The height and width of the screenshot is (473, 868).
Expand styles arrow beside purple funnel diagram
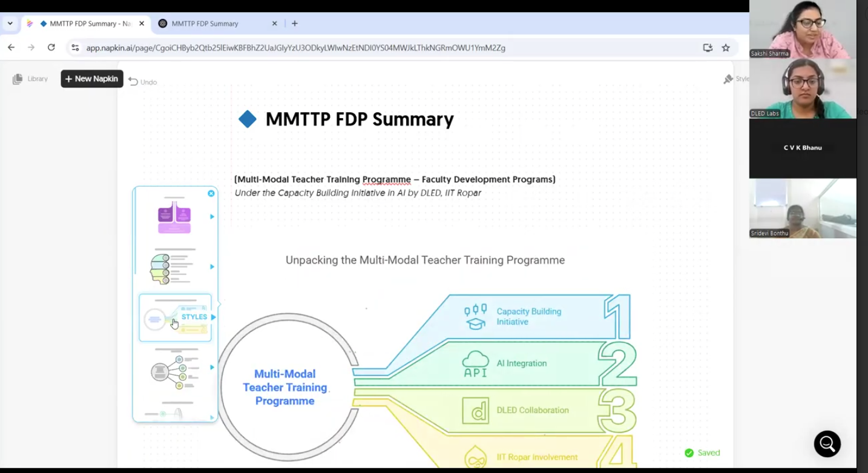click(212, 216)
